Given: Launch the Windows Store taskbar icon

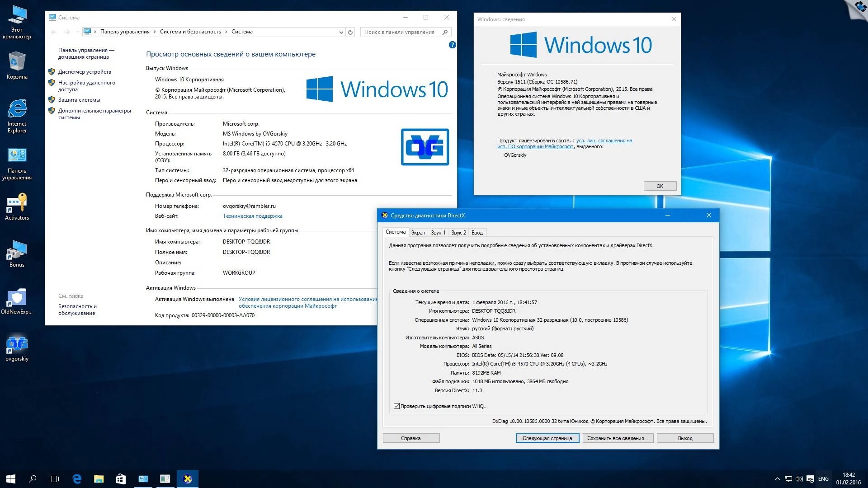Looking at the screenshot, I should (x=121, y=479).
